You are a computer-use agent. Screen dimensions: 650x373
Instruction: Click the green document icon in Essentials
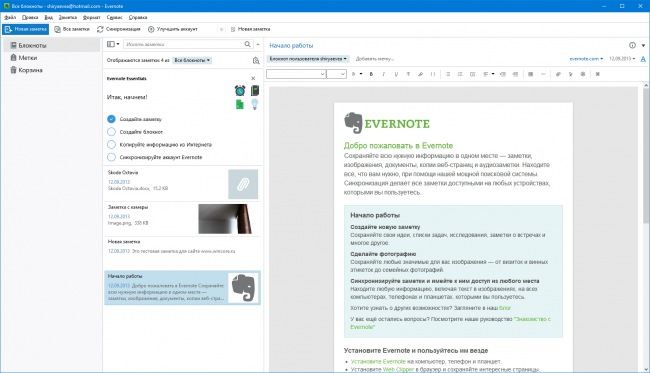pyautogui.click(x=240, y=104)
